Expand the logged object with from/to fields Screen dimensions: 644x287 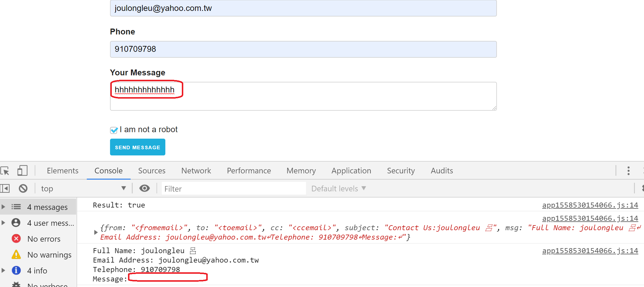click(96, 232)
